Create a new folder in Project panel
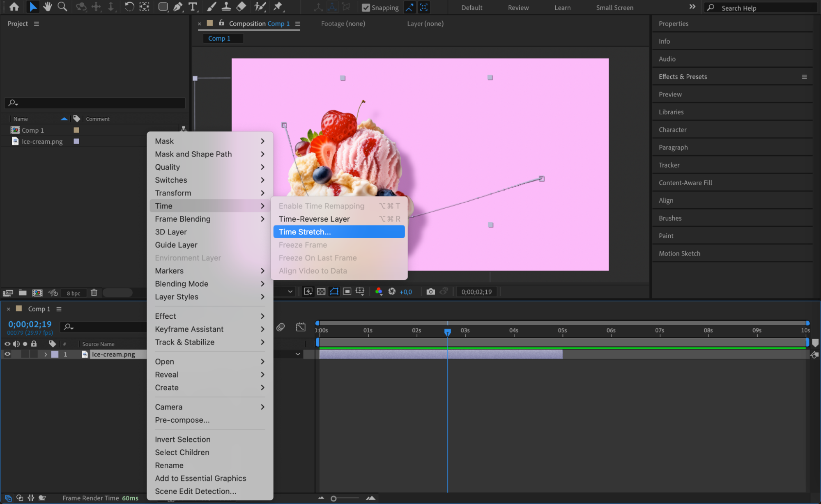821x504 pixels. coord(23,292)
